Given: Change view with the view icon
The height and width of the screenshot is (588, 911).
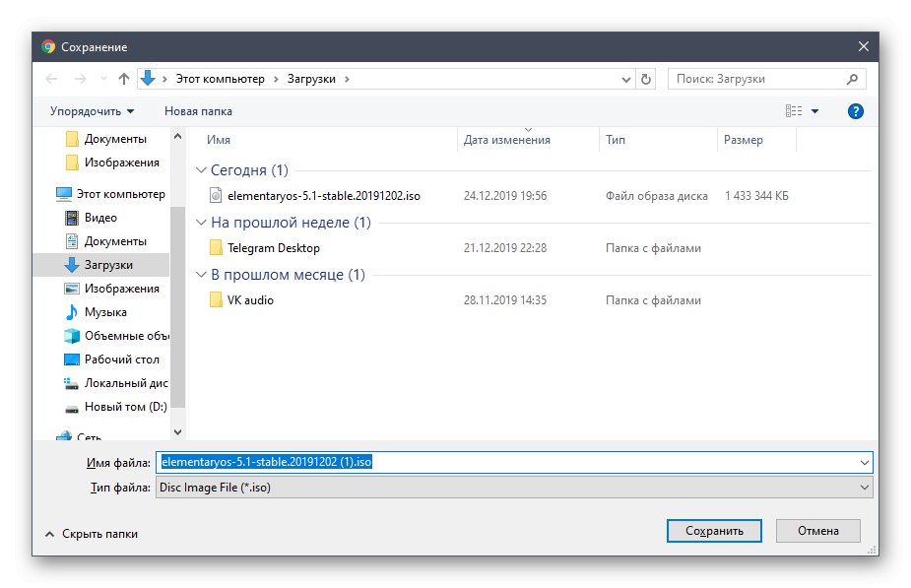Looking at the screenshot, I should coord(793,111).
